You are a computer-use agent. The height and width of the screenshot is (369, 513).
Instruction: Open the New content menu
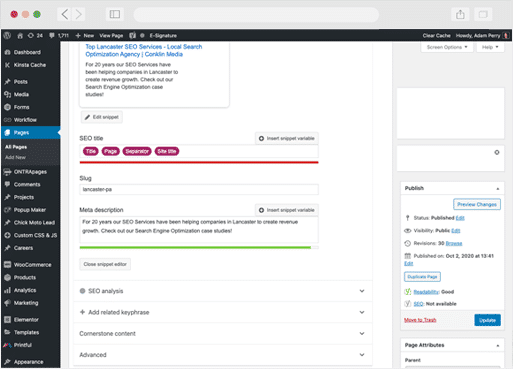coord(85,35)
